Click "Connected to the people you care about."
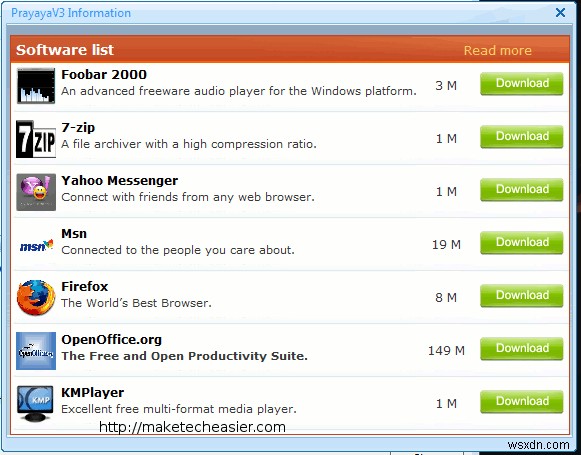 [178, 250]
